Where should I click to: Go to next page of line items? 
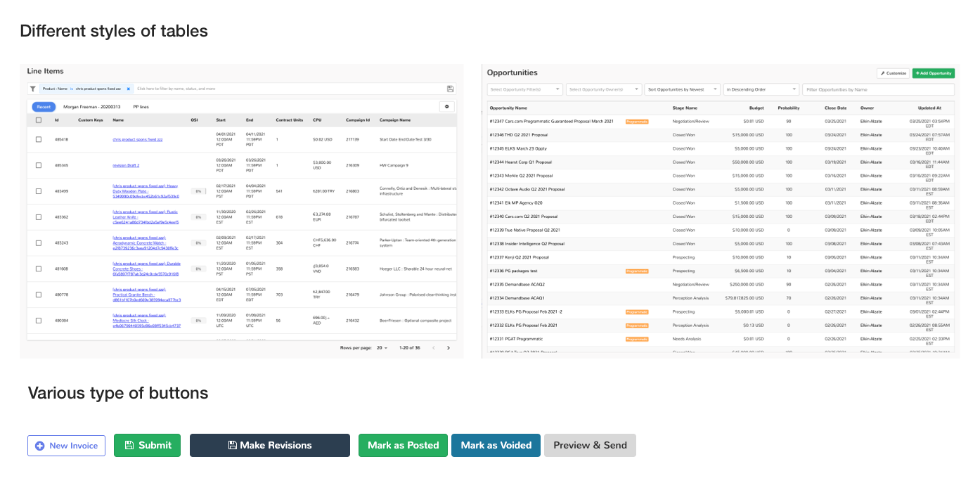[449, 348]
